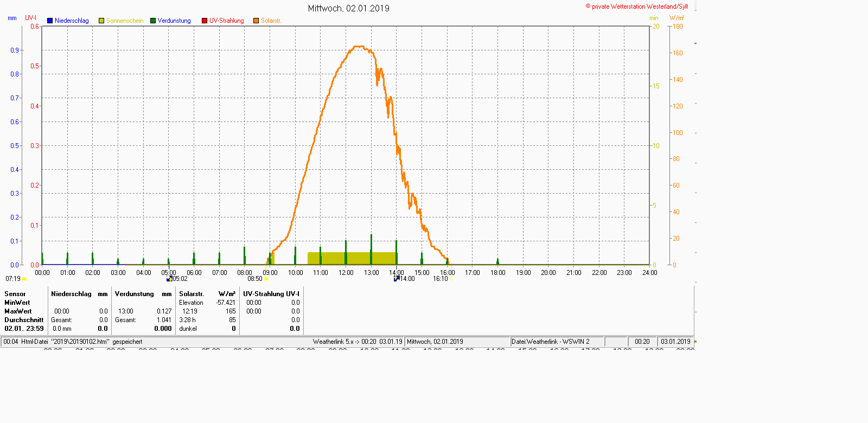Click the moon icon beside 05:02

coord(169,279)
